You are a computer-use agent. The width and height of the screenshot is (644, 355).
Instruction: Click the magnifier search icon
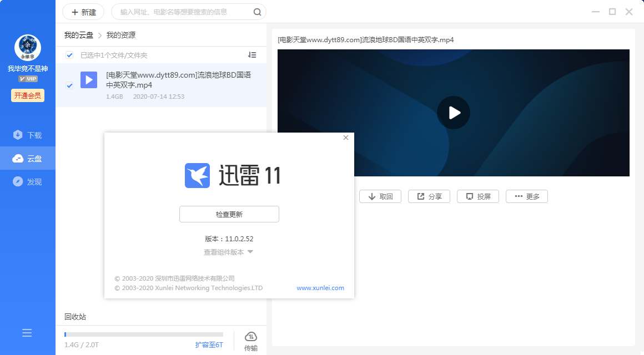pyautogui.click(x=257, y=12)
